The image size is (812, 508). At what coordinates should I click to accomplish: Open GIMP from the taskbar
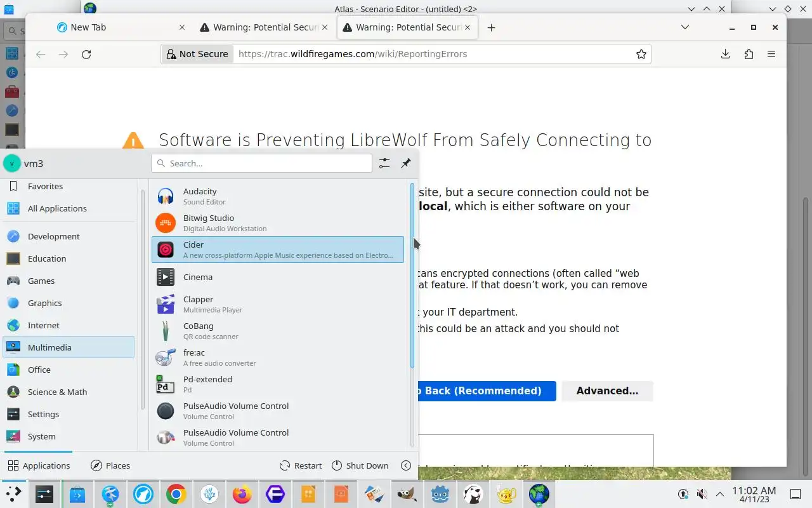pos(407,494)
